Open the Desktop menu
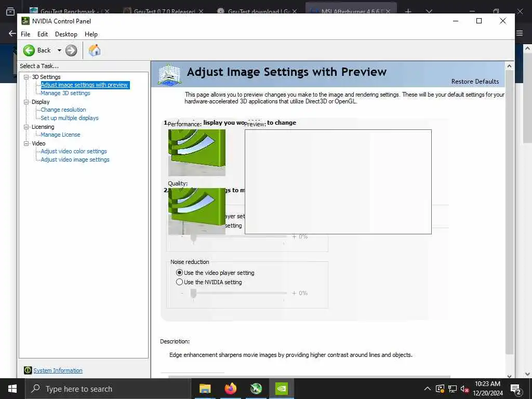This screenshot has width=532, height=399. coord(66,34)
